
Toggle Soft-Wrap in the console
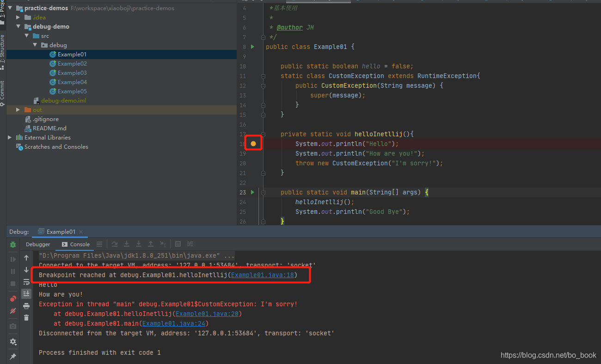pos(26,282)
